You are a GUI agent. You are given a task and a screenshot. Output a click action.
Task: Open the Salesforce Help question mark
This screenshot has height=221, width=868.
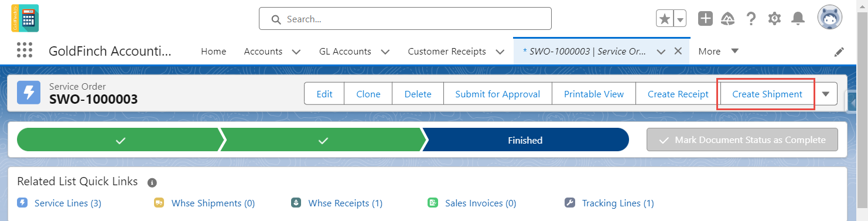tap(751, 19)
